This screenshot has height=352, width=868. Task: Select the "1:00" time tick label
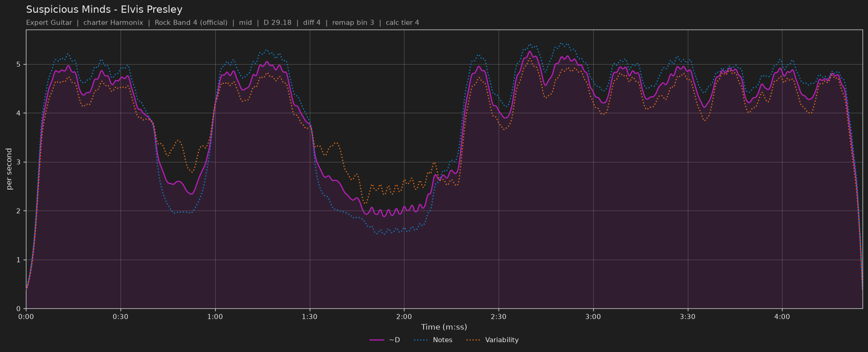point(215,317)
